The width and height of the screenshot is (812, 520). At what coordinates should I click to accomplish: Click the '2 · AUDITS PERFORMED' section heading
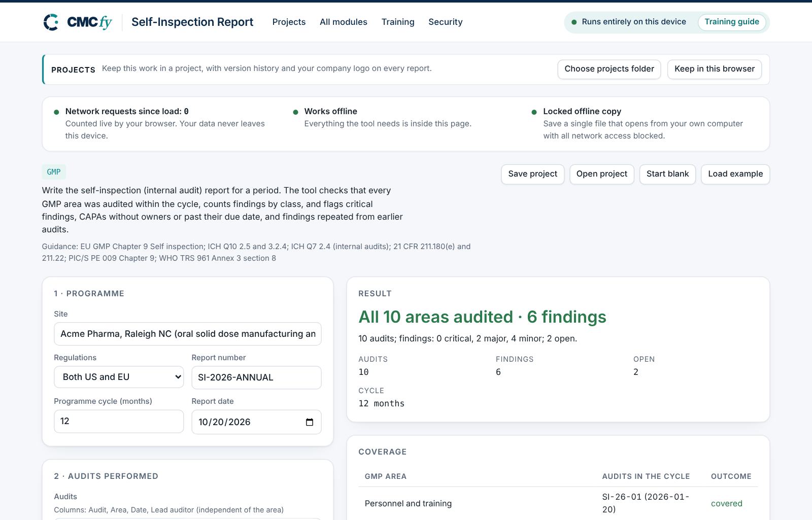(x=106, y=476)
